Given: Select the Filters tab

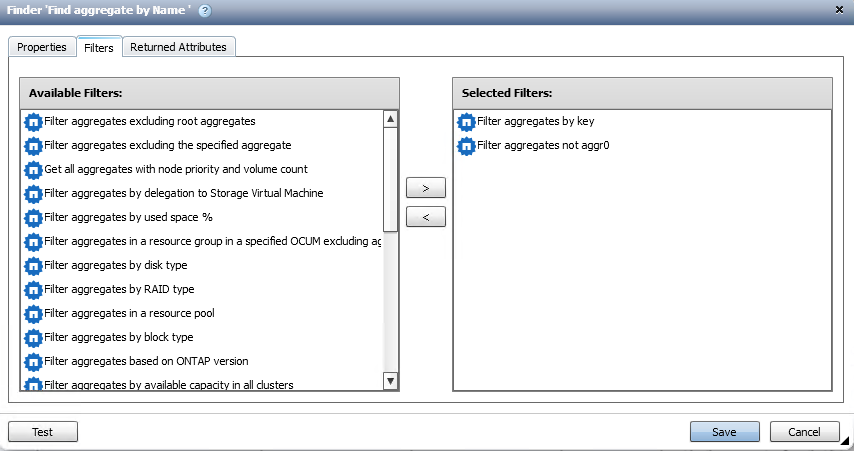Looking at the screenshot, I should 99,47.
